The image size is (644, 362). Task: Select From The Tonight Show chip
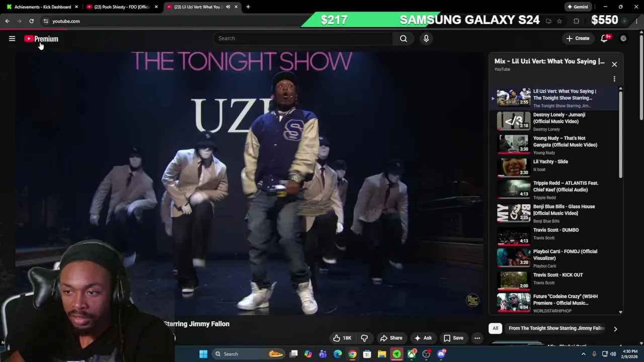[x=556, y=328]
